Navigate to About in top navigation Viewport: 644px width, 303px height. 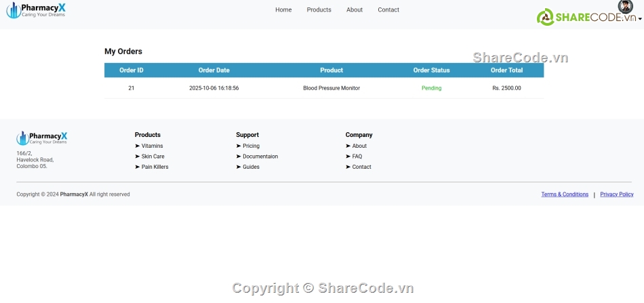(355, 9)
